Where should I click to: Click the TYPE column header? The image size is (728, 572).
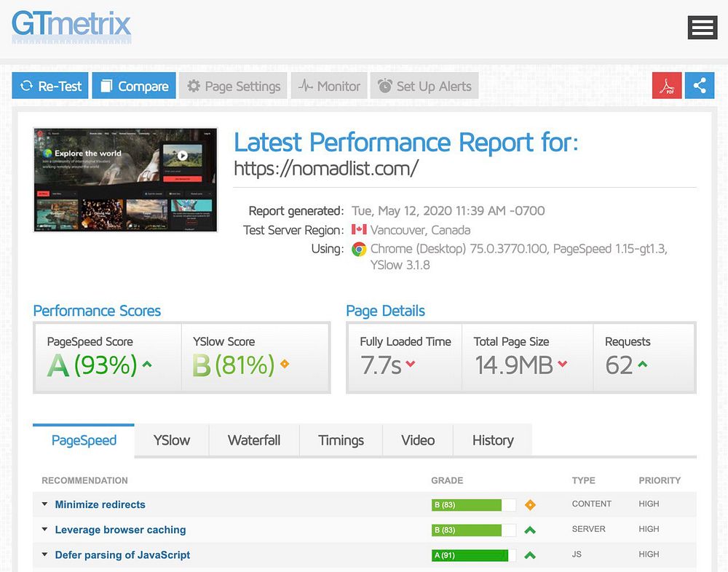pyautogui.click(x=584, y=480)
